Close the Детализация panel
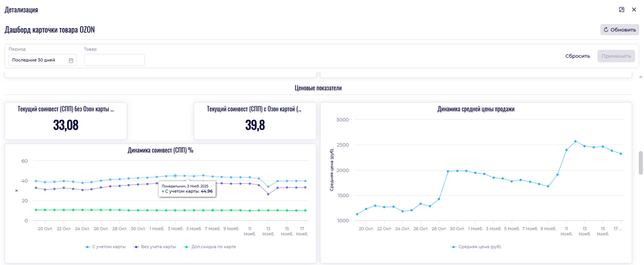The width and height of the screenshot is (644, 265). [634, 10]
